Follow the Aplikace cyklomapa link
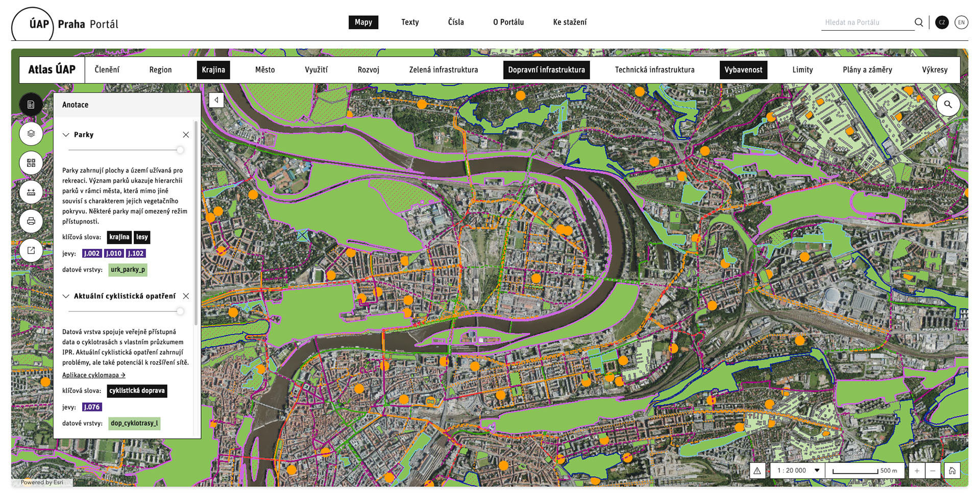 [x=93, y=375]
